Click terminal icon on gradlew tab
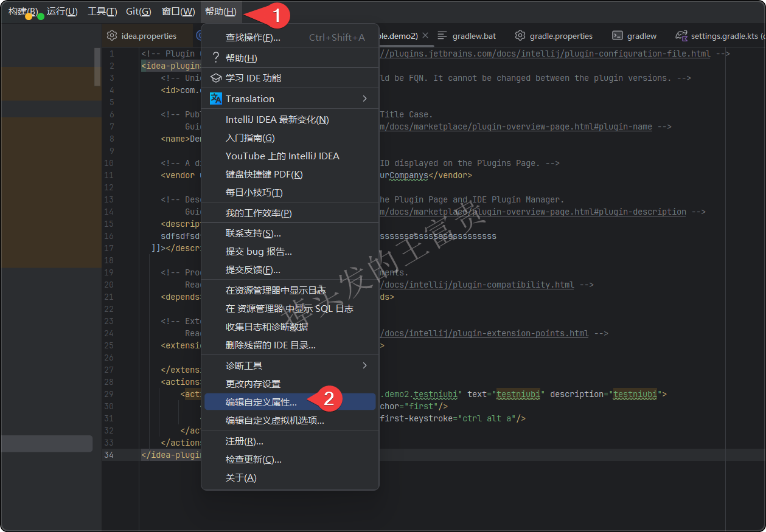The image size is (766, 532). coord(618,36)
